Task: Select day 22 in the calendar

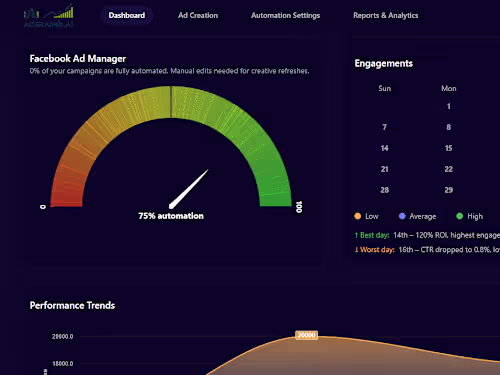Action: coord(449,169)
